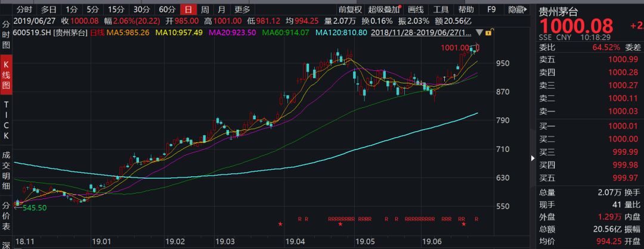Click the MA120:810.80 indicator label
Image resolution: width=644 pixels, height=249 pixels.
[342, 32]
